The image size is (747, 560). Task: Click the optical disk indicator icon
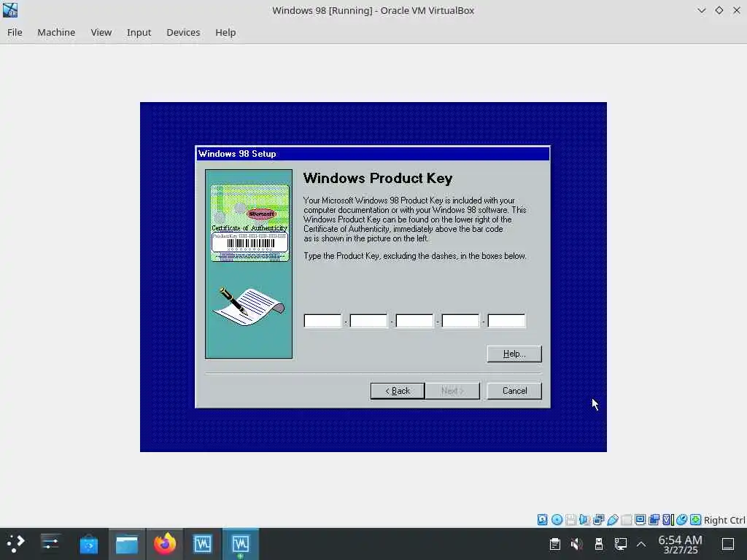[557, 519]
